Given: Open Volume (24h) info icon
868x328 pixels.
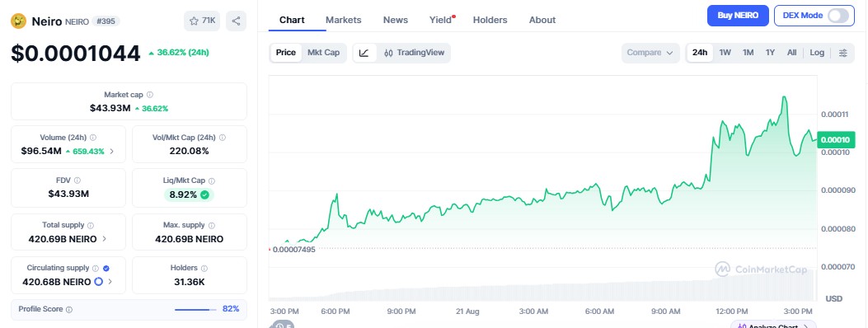Looking at the screenshot, I should (93, 137).
